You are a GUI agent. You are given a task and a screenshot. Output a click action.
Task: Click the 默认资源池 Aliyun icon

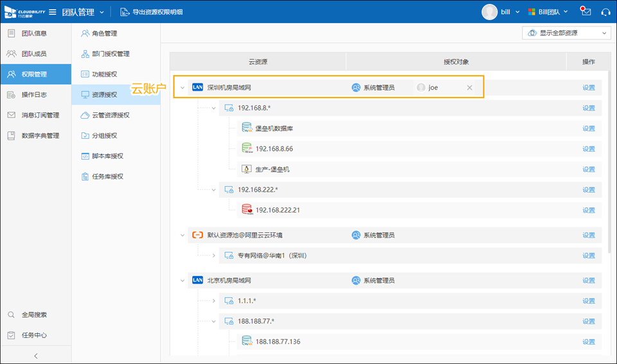(197, 236)
